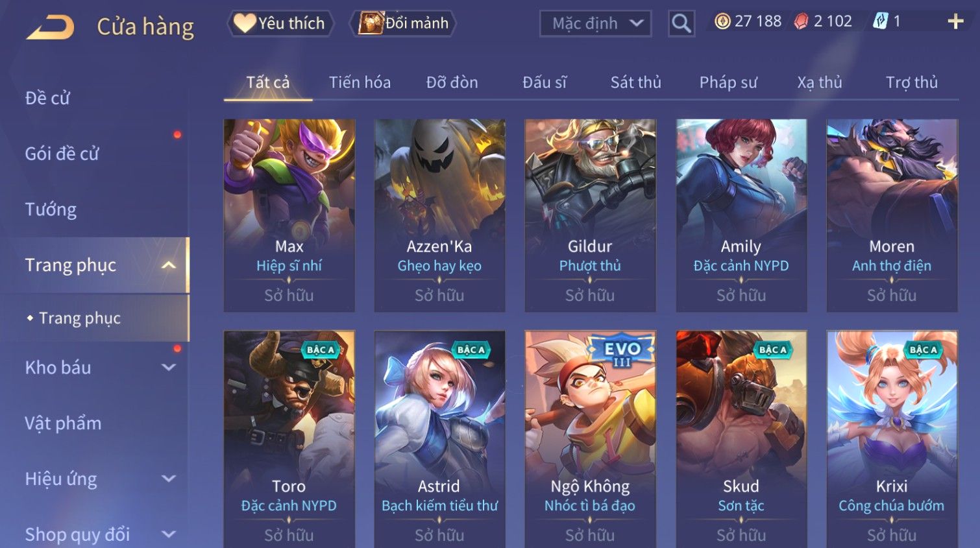980x548 pixels.
Task: Click the golden back arrow icon
Action: 51,28
